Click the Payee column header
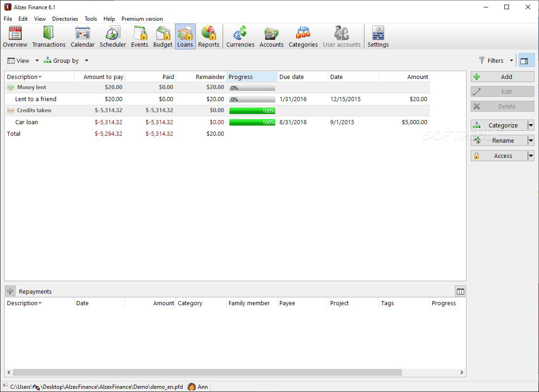The image size is (539, 392). [303, 303]
